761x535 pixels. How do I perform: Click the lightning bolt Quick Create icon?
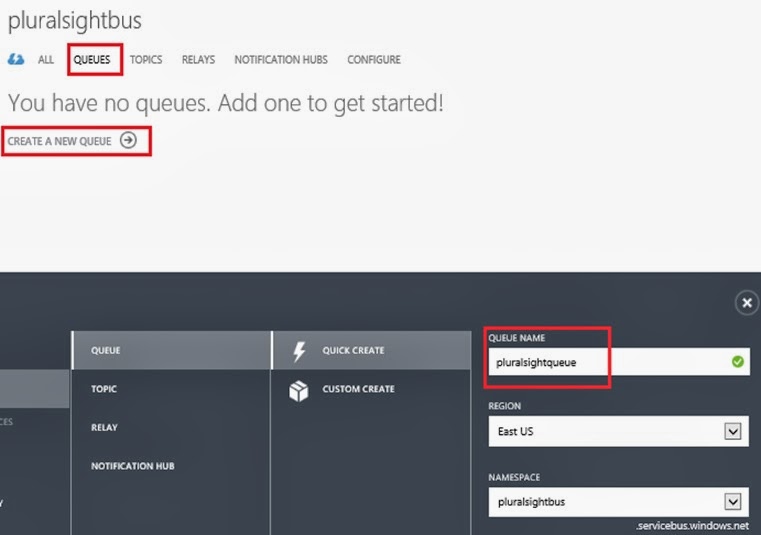coord(298,351)
